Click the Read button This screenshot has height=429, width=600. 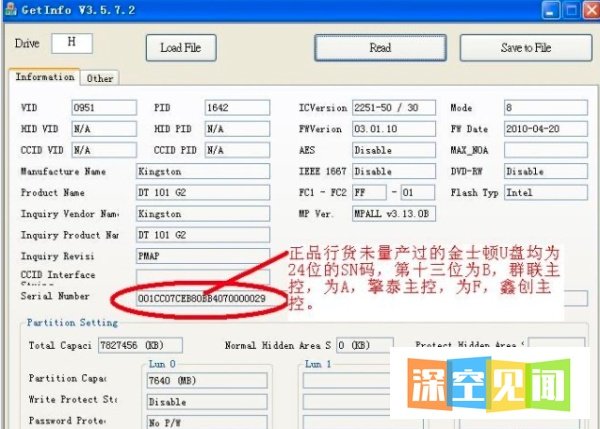[x=380, y=48]
